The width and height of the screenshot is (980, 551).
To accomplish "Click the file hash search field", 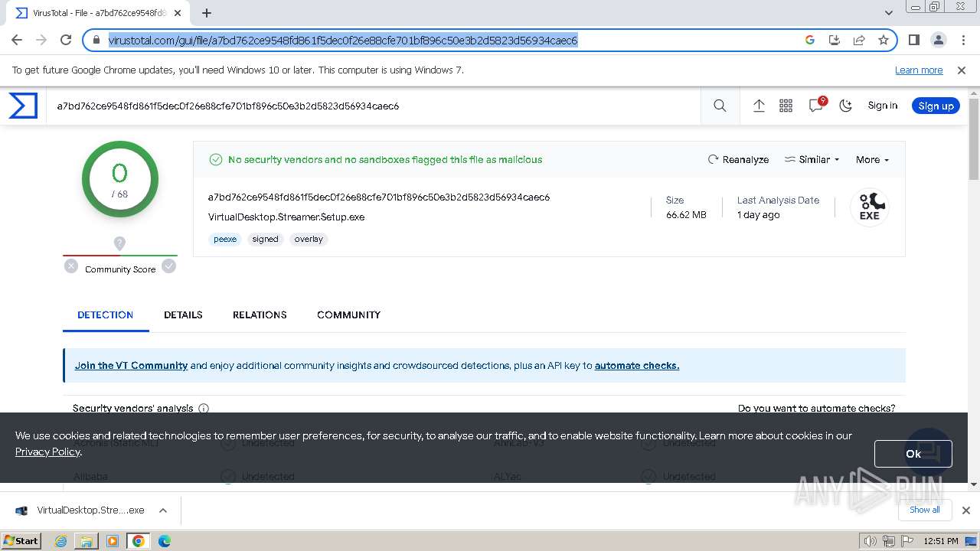I will (x=375, y=106).
